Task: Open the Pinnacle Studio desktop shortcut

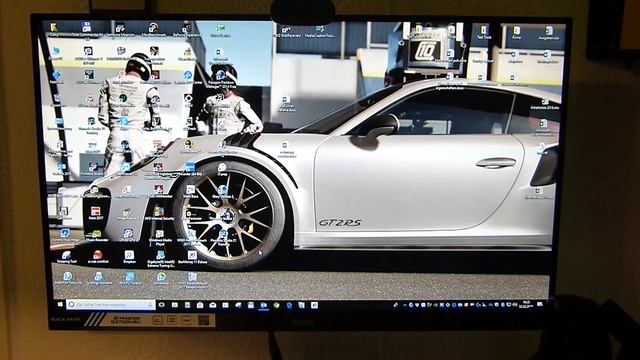Action: pyautogui.click(x=93, y=169)
